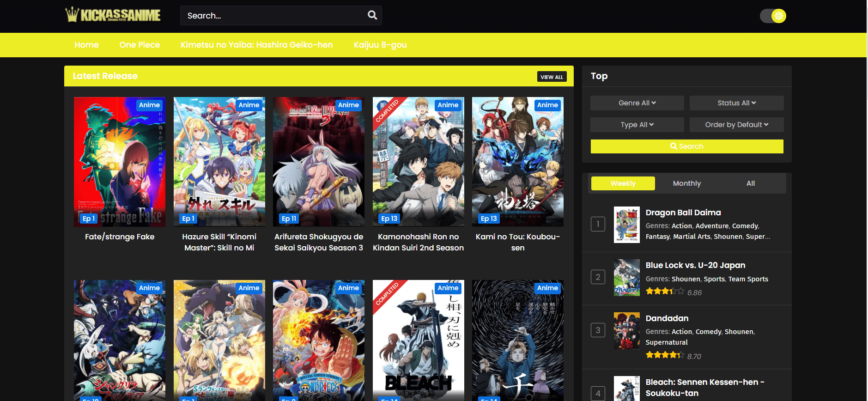
Task: Click the KickAssAnime crown logo
Action: (113, 15)
